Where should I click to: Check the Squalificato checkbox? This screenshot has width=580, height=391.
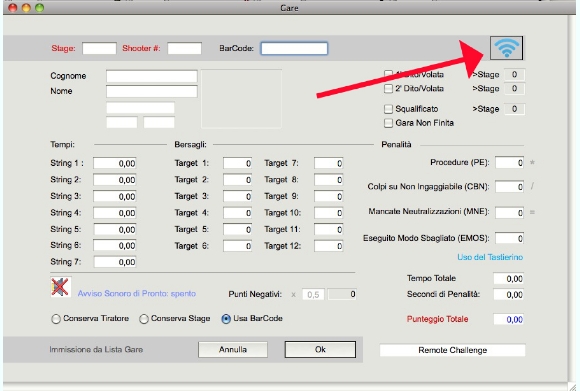point(388,109)
